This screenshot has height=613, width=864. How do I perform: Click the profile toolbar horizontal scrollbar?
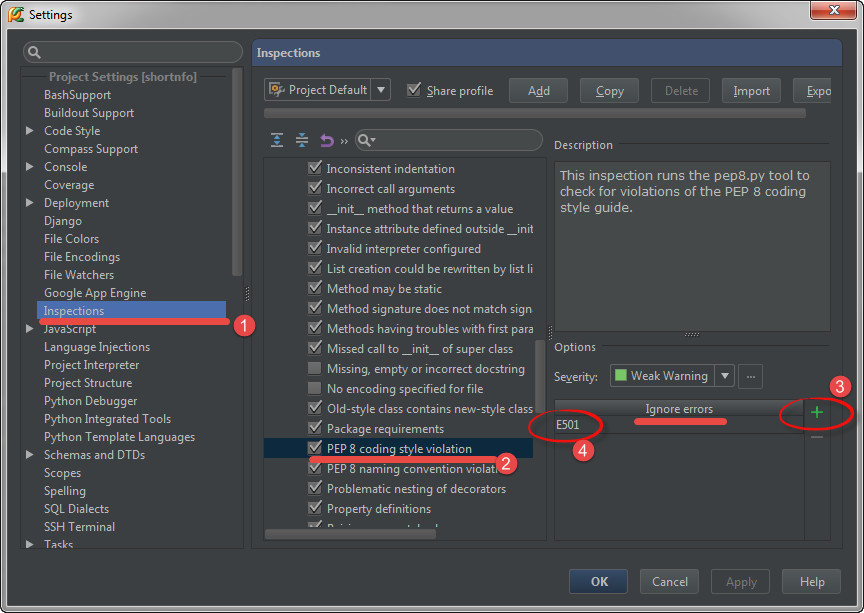pos(534,113)
